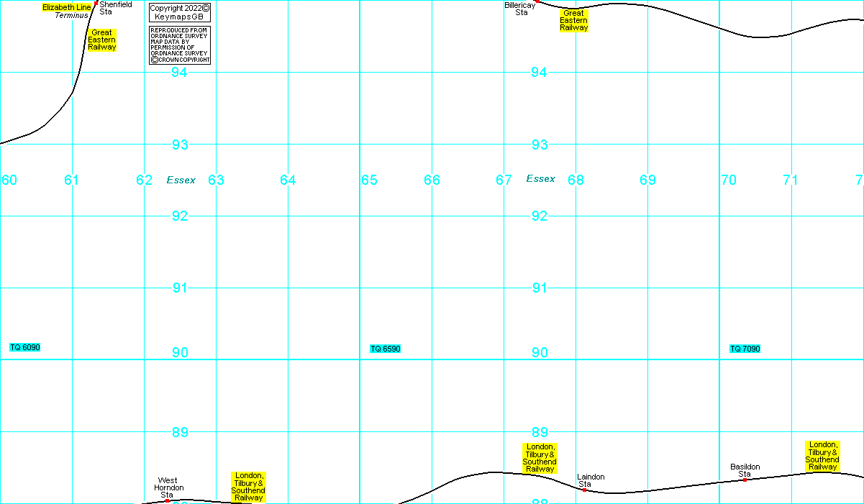The height and width of the screenshot is (504, 864).
Task: Select London Tilbury & Southend label near West Horndon
Action: 248,487
